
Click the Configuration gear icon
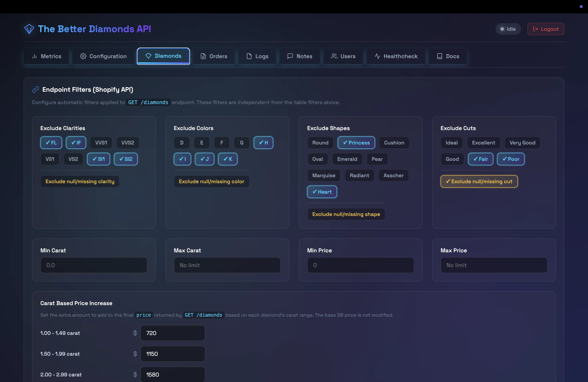tap(83, 56)
